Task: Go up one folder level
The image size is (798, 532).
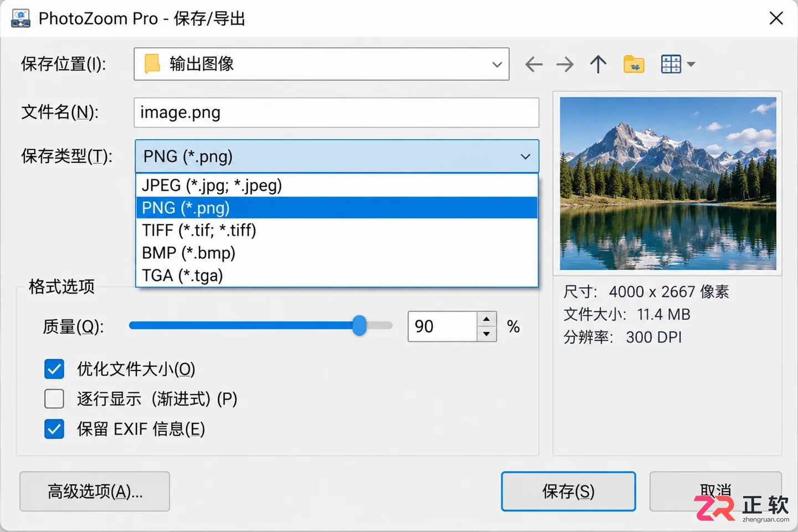Action: click(598, 64)
